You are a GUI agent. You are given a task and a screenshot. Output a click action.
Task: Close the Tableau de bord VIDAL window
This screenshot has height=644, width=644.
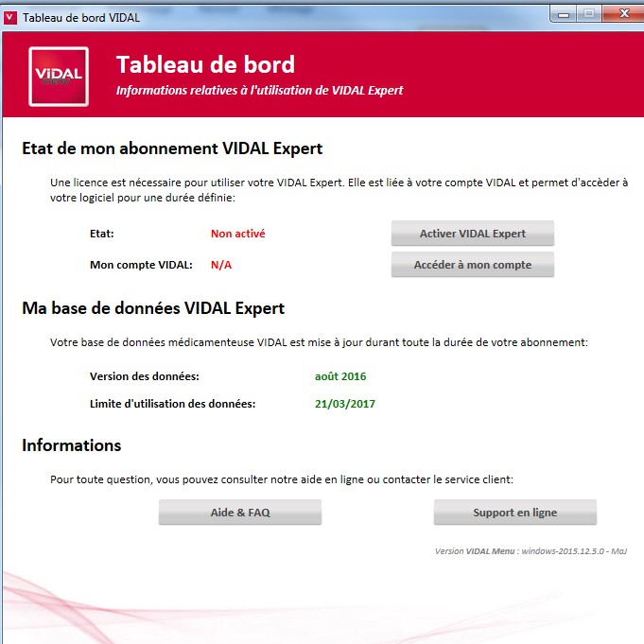(x=621, y=13)
